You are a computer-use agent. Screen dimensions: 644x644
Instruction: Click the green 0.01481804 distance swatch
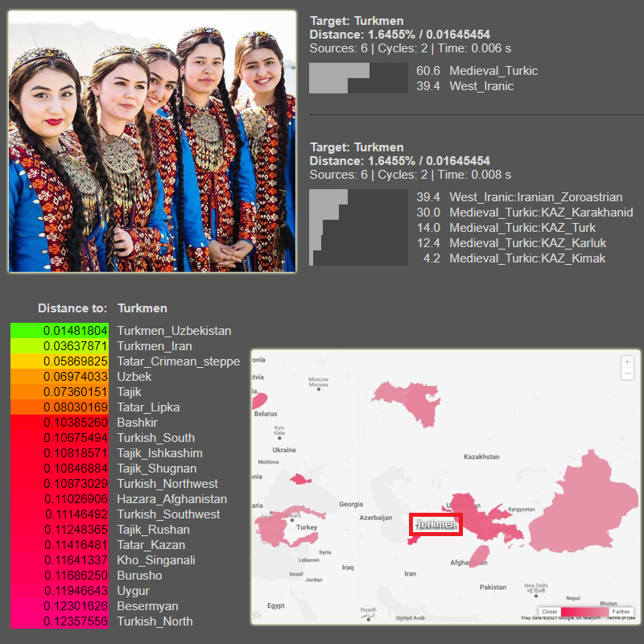(60, 331)
